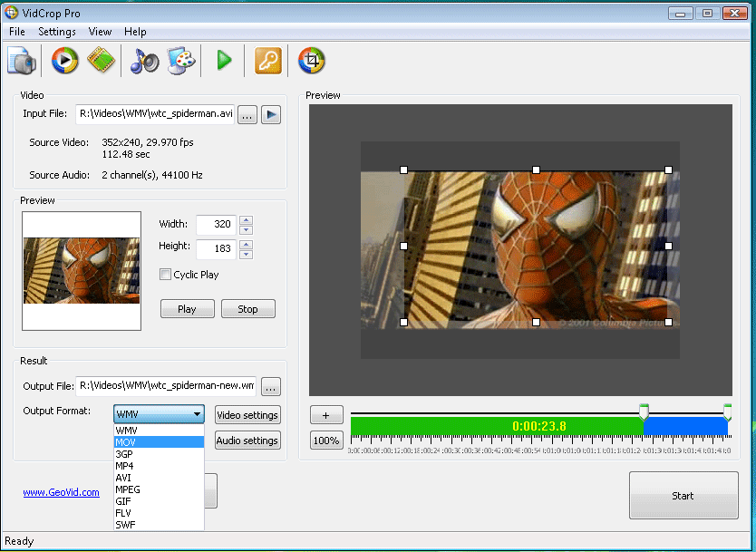The height and width of the screenshot is (552, 756).
Task: Click the crop tool toolbar icon
Action: (x=312, y=60)
